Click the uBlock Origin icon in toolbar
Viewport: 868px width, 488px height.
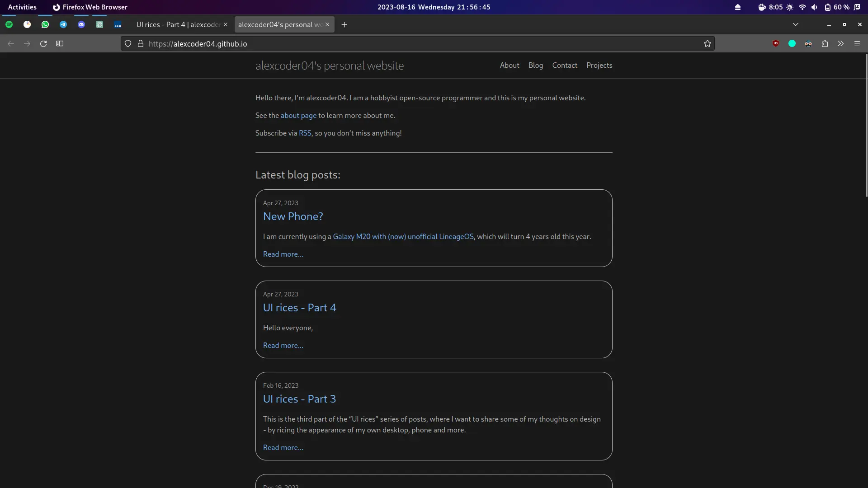pos(776,43)
